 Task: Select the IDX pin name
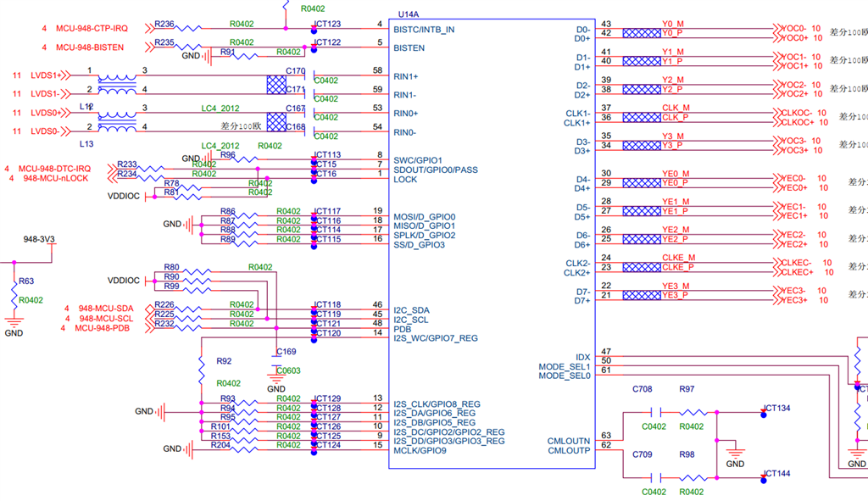click(583, 357)
